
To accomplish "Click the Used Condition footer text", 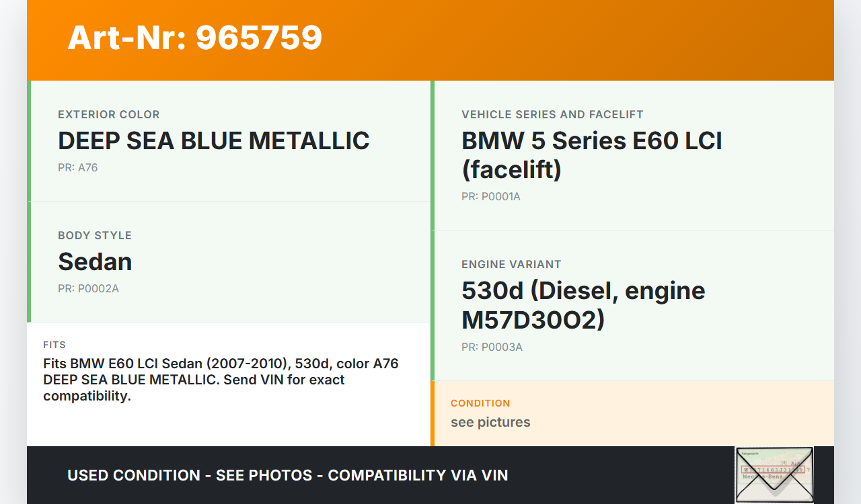I will click(288, 475).
